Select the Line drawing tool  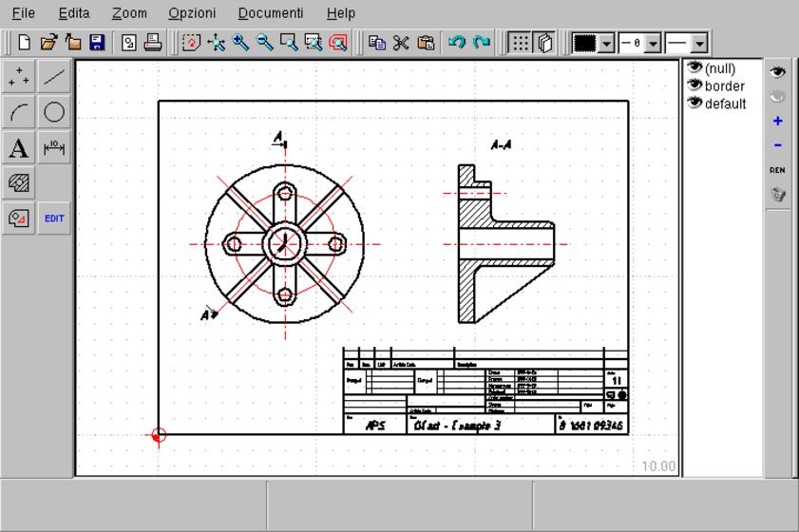pyautogui.click(x=55, y=77)
